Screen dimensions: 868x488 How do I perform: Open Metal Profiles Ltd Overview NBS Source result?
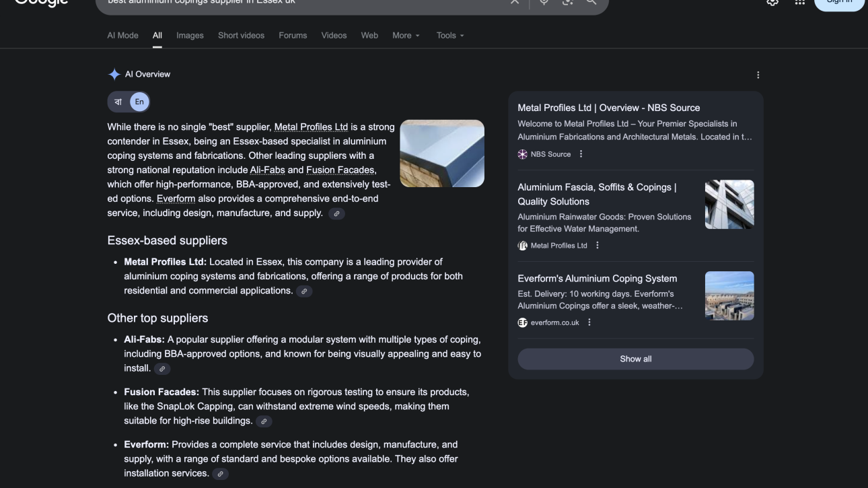point(608,108)
